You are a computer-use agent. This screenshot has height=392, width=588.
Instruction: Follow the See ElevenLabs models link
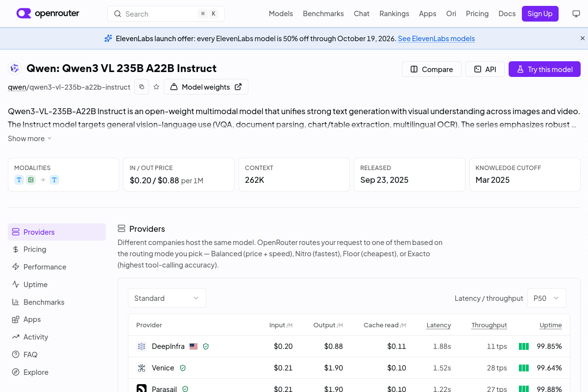point(436,39)
